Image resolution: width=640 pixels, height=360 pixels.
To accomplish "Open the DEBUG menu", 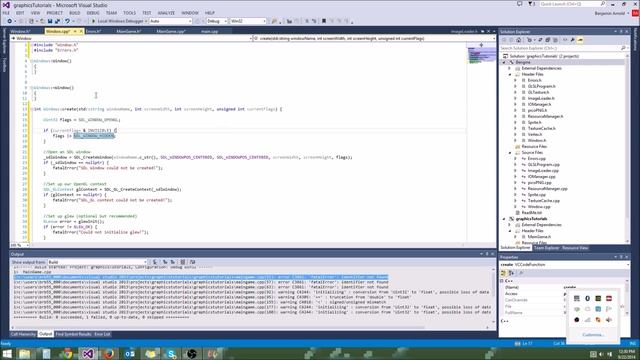I will point(93,13).
